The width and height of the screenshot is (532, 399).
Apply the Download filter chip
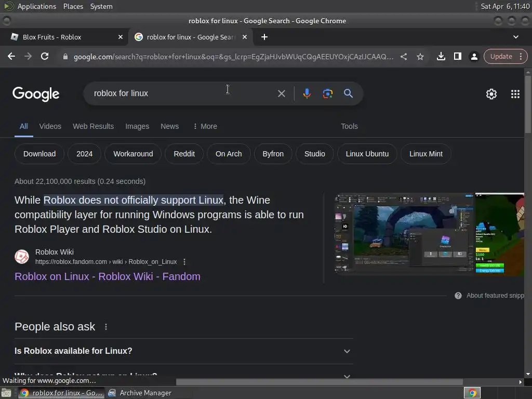(x=39, y=154)
